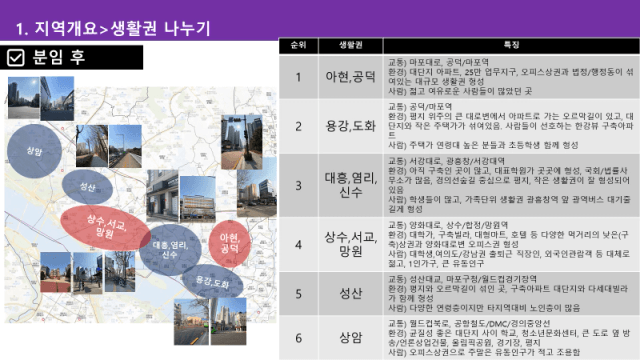Click the 성산 cell in the table
Image resolution: width=640 pixels, height=360 pixels.
[351, 293]
